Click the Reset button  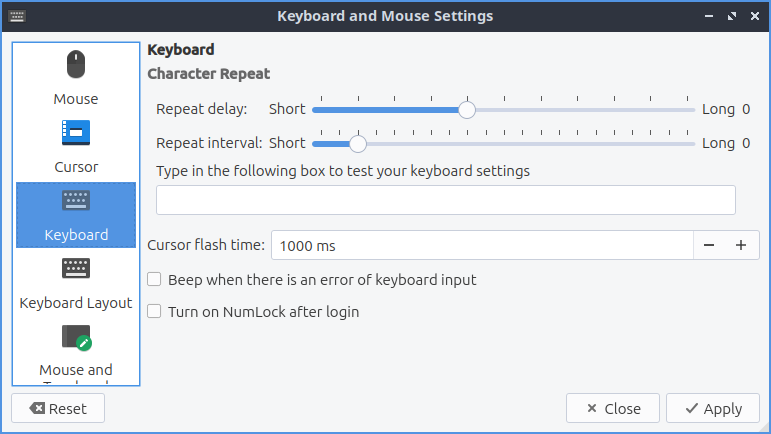[58, 408]
